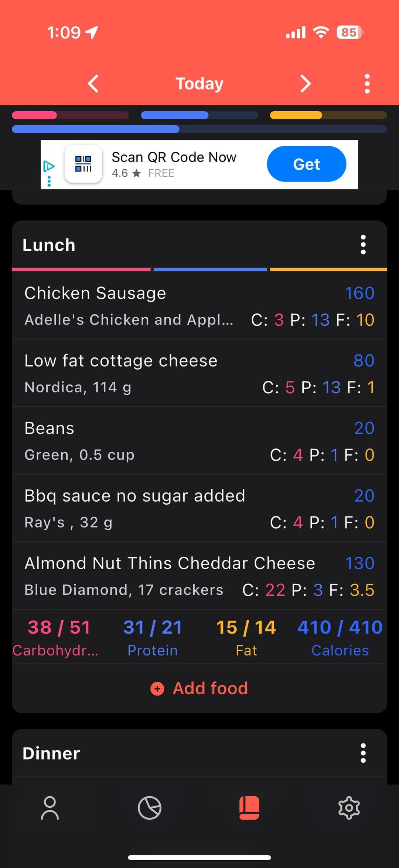Tap the pink carbohydrates progress bar
399x868 pixels.
(70, 115)
